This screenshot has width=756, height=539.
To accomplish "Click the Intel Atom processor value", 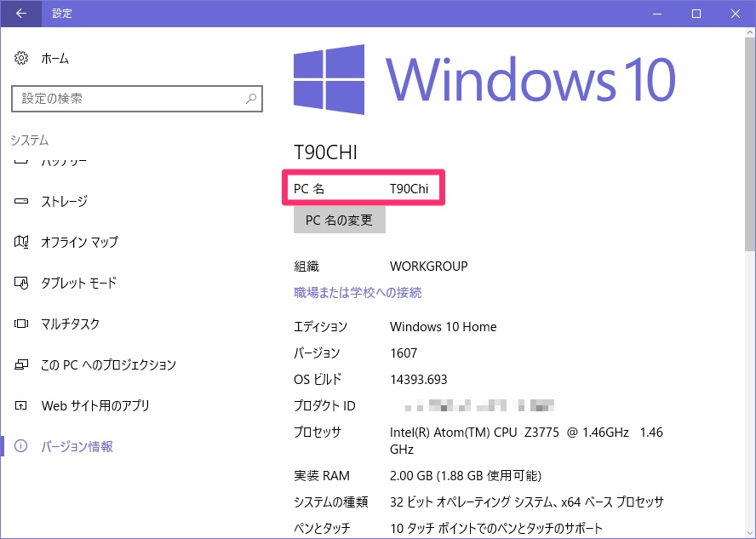I will (x=526, y=440).
